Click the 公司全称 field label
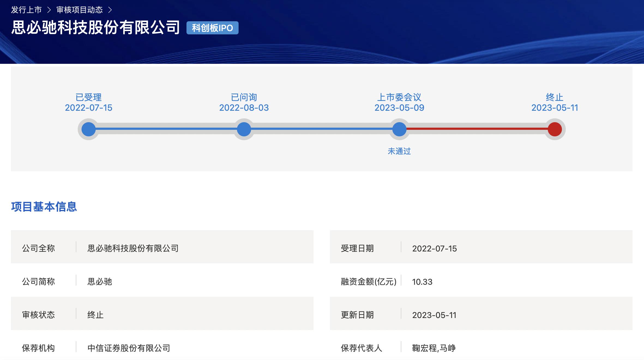The height and width of the screenshot is (360, 644). (38, 248)
